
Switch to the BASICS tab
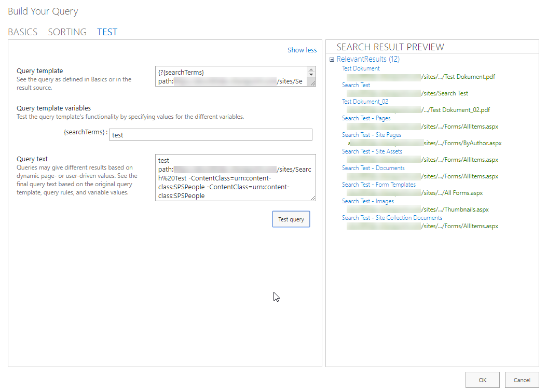(23, 32)
